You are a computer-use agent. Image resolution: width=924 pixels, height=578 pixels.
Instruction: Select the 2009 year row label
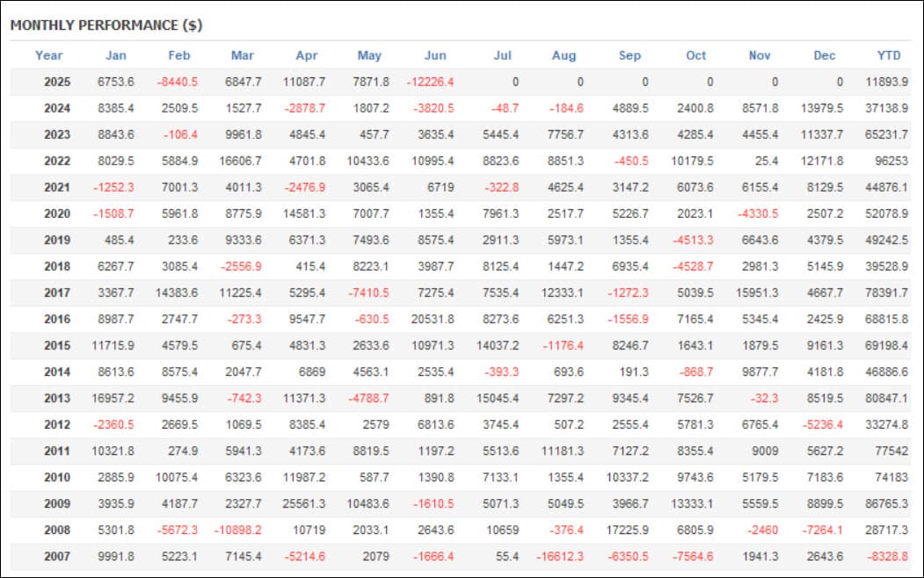pos(57,504)
